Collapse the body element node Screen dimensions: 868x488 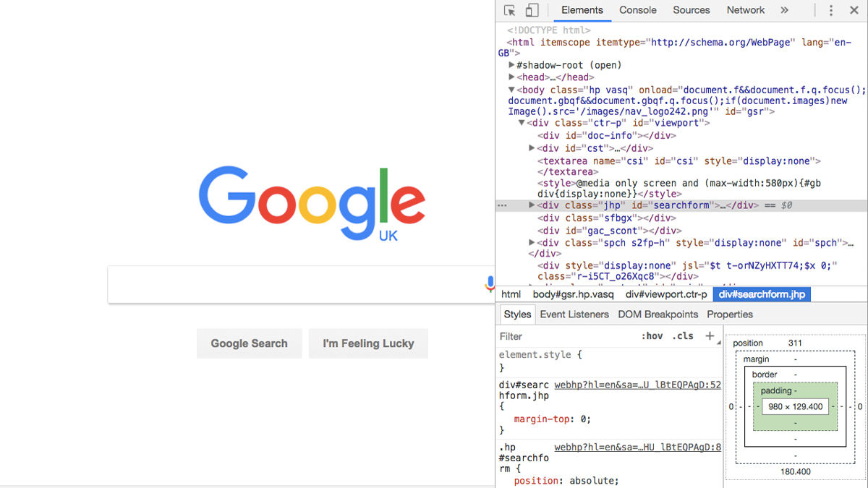coord(512,90)
